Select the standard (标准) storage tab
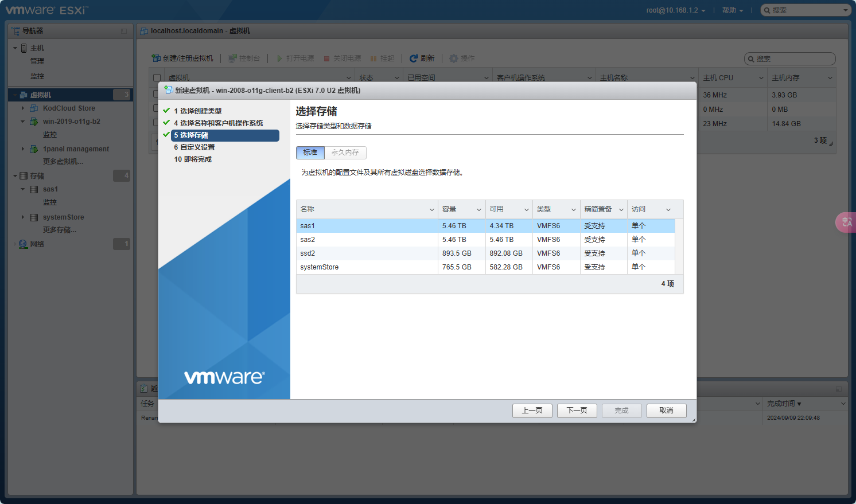This screenshot has width=856, height=504. click(x=310, y=153)
